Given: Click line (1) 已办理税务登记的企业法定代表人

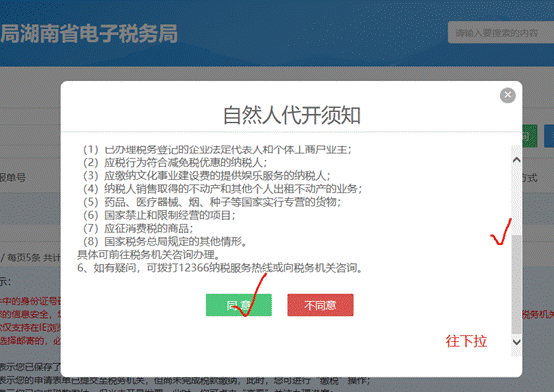Looking at the screenshot, I should pos(217,150).
